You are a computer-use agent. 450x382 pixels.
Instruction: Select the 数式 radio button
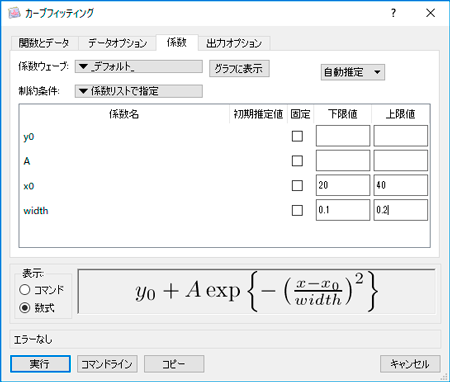click(25, 308)
